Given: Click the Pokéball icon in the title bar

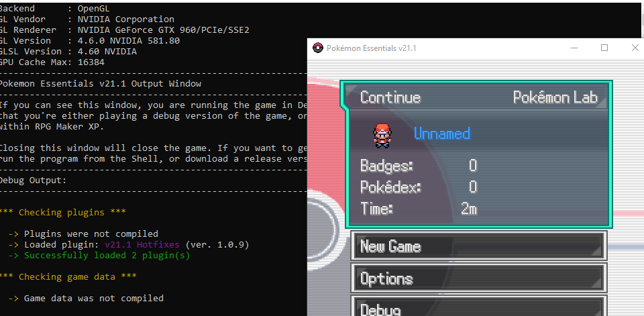Looking at the screenshot, I should coord(318,48).
